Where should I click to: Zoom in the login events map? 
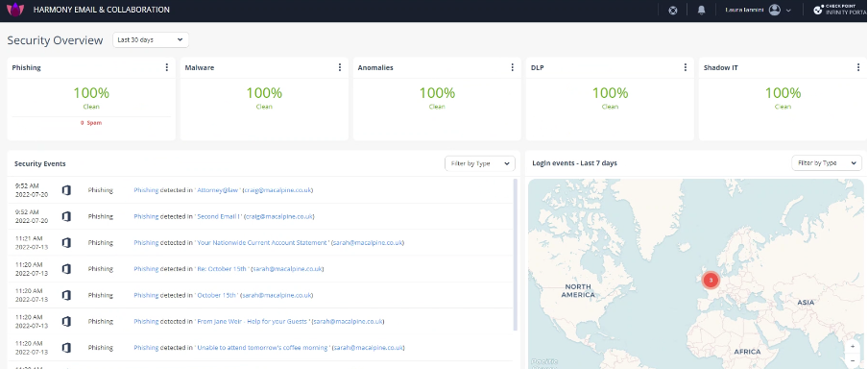(853, 347)
